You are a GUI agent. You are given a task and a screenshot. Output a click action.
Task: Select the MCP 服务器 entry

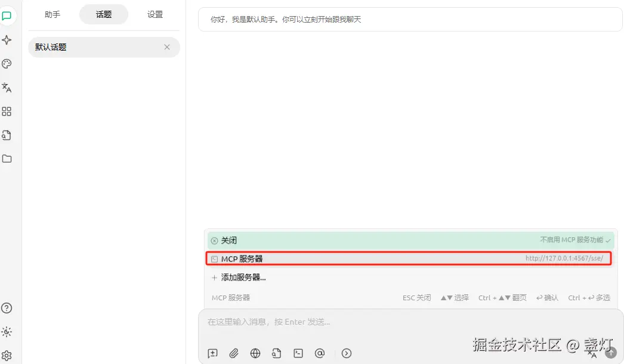tap(409, 259)
